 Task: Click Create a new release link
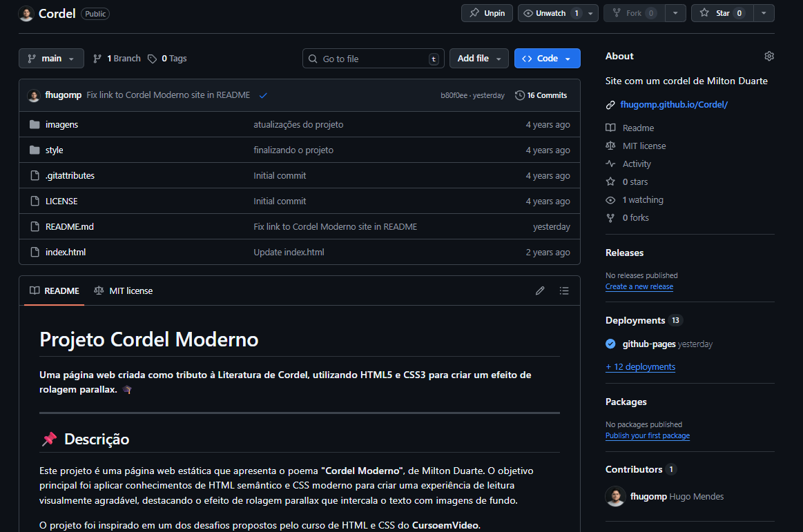click(x=639, y=286)
